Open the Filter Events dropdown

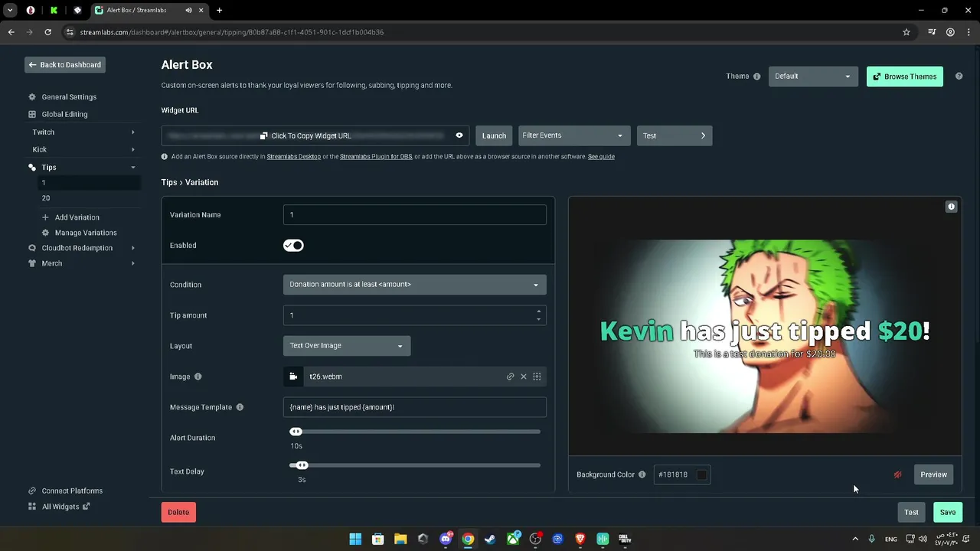pyautogui.click(x=574, y=135)
